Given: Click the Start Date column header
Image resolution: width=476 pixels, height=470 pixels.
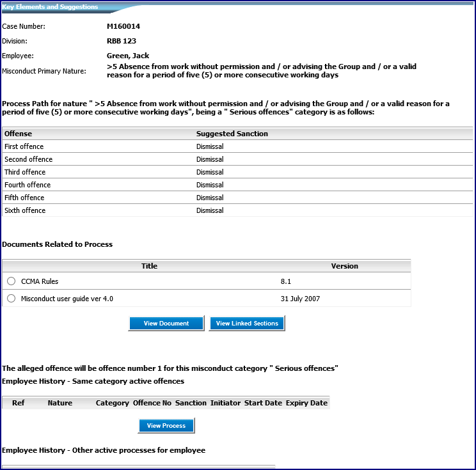Looking at the screenshot, I should 263,403.
